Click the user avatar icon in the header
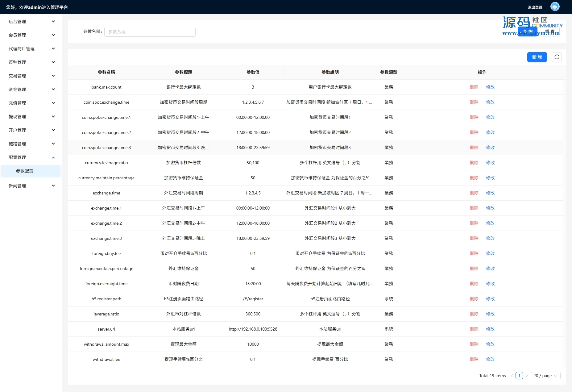The width and height of the screenshot is (572, 392). tap(555, 7)
